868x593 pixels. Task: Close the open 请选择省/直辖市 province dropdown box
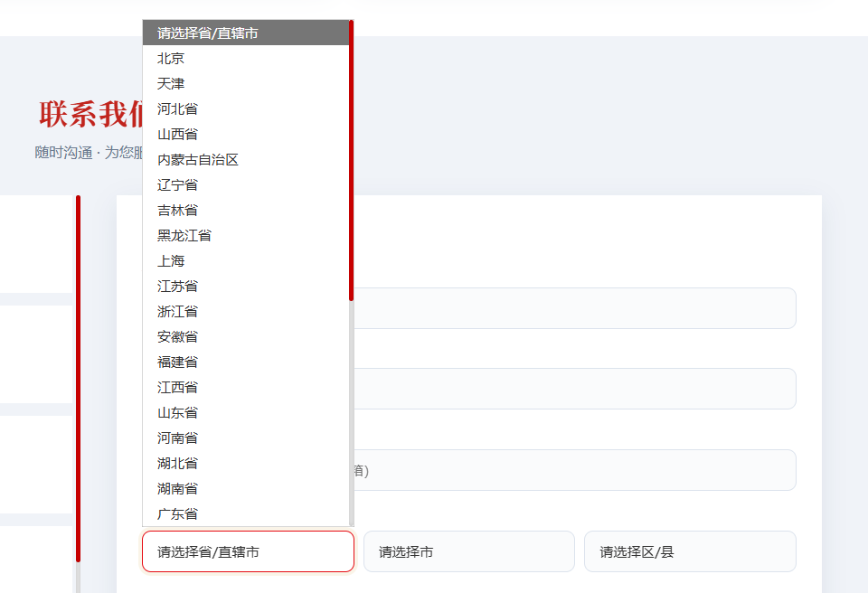(x=248, y=551)
